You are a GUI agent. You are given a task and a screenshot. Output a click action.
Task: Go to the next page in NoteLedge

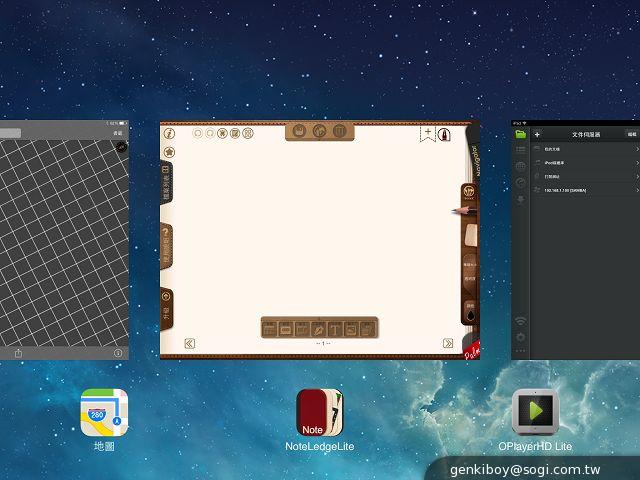448,343
